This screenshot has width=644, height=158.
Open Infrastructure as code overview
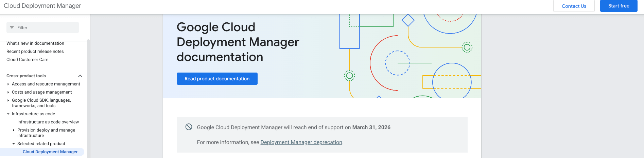[x=48, y=122]
